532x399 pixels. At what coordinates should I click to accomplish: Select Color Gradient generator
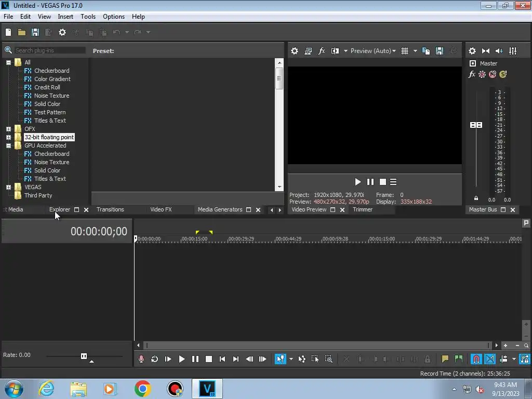click(52, 79)
